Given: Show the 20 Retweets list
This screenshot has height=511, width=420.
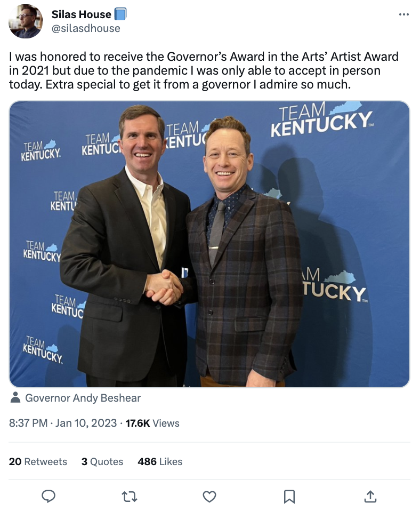Looking at the screenshot, I should point(38,461).
